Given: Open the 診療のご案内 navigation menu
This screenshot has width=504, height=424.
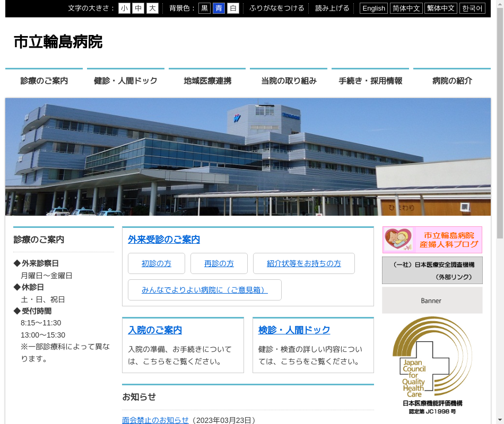Looking at the screenshot, I should (x=44, y=81).
